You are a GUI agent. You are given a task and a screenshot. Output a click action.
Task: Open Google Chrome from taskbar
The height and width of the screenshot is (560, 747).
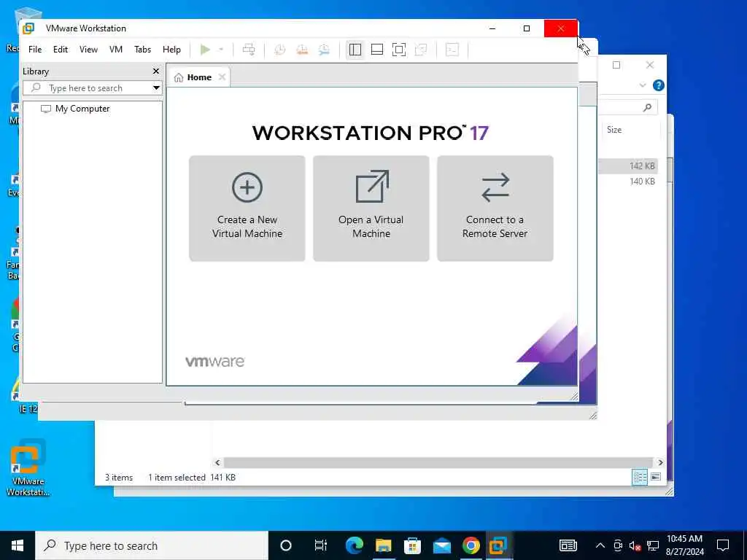[x=471, y=545]
